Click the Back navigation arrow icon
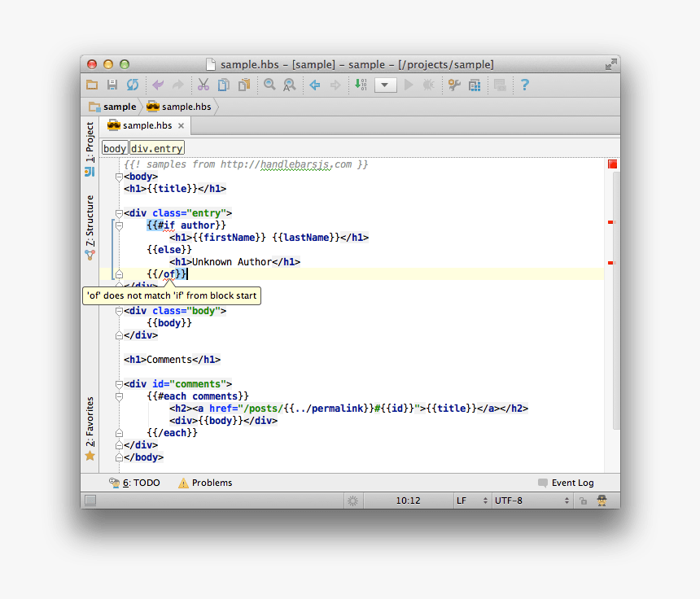 coord(314,85)
